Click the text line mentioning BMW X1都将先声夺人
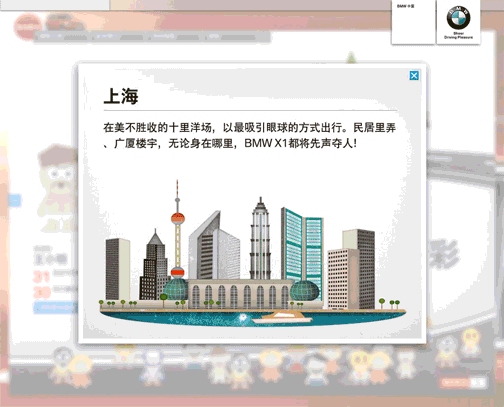This screenshot has height=407, width=504. 230,143
